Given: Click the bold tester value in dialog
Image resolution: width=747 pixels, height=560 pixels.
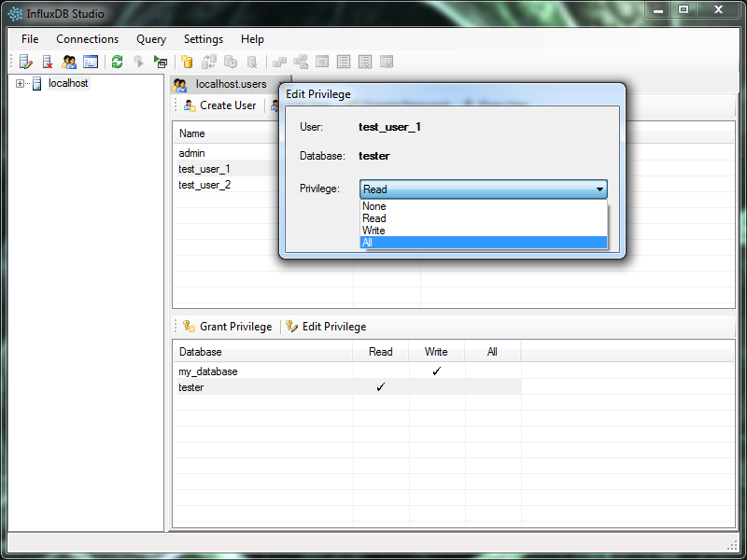Looking at the screenshot, I should point(374,156).
